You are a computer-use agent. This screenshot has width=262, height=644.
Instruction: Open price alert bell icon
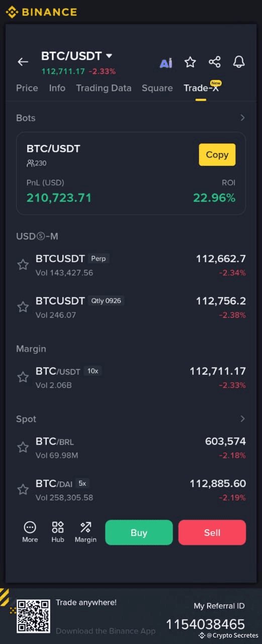239,62
